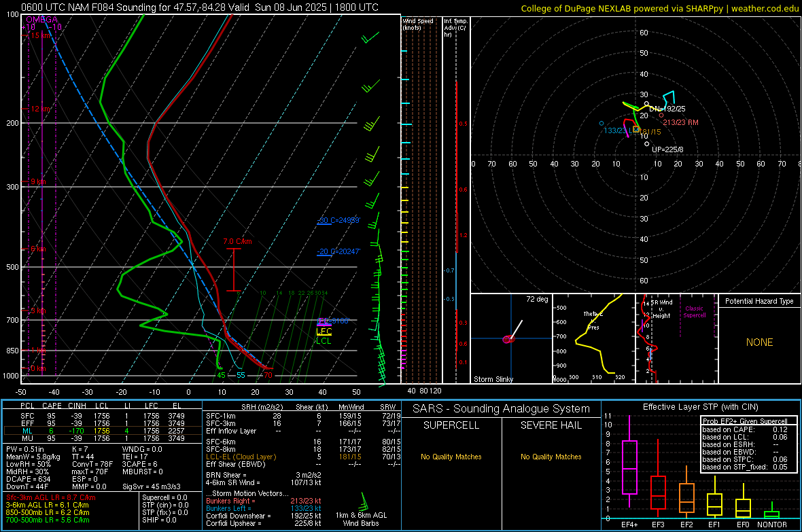Select the highlighted ML parcel row
Screen dimensions: 802x532
click(x=103, y=431)
